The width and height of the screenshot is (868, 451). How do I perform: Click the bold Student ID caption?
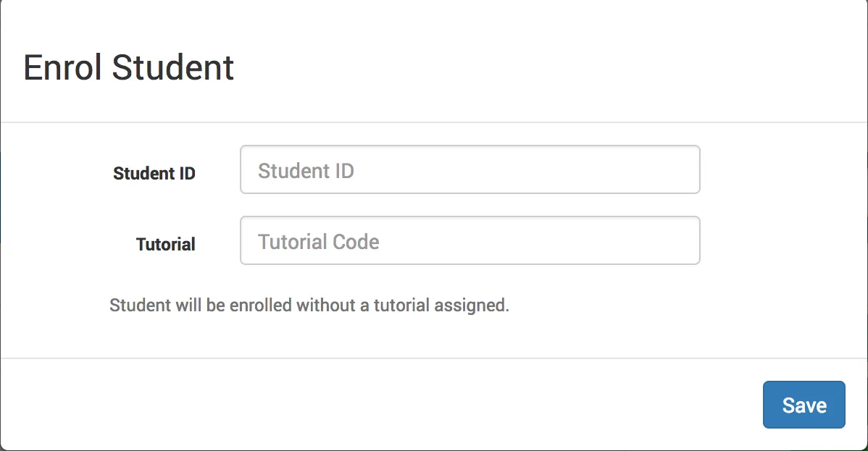154,173
